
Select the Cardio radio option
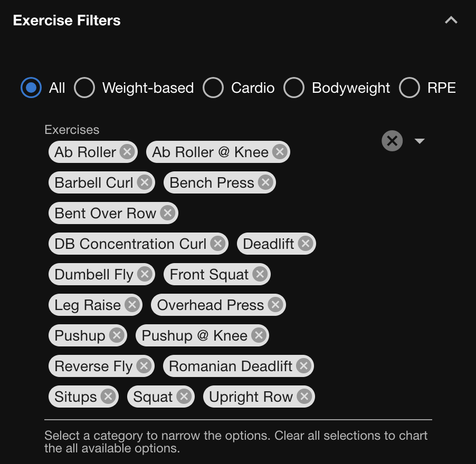213,88
